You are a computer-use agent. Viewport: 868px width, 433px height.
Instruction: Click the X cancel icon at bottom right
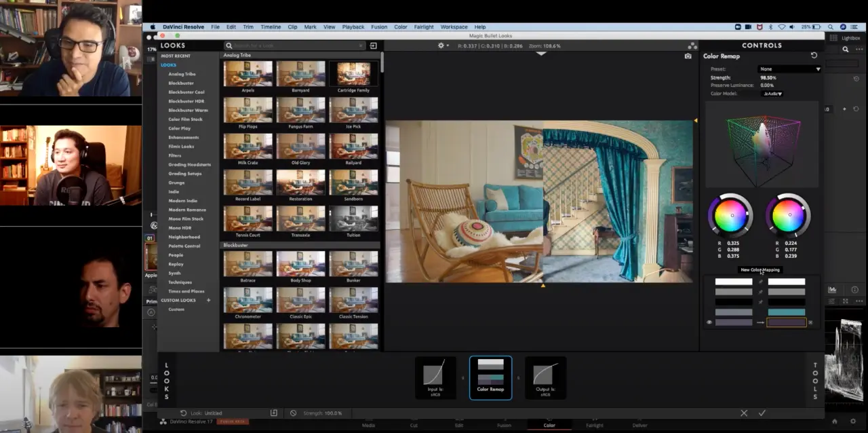(744, 413)
